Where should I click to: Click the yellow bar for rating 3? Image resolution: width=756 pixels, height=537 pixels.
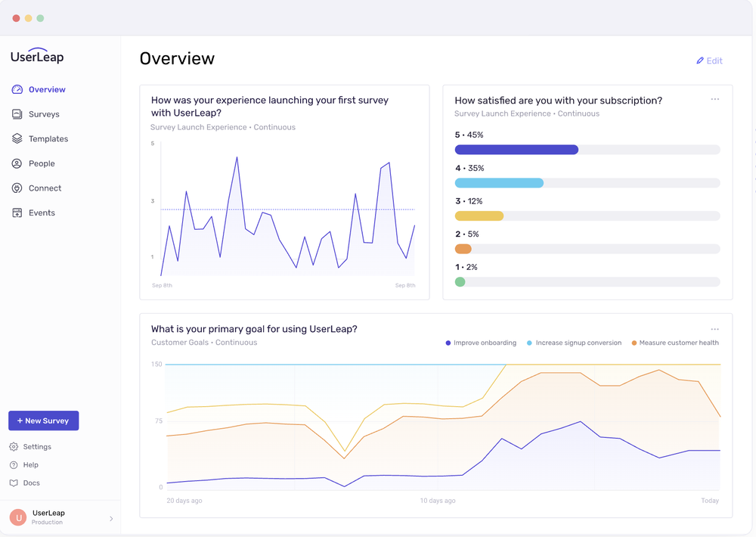click(x=479, y=216)
